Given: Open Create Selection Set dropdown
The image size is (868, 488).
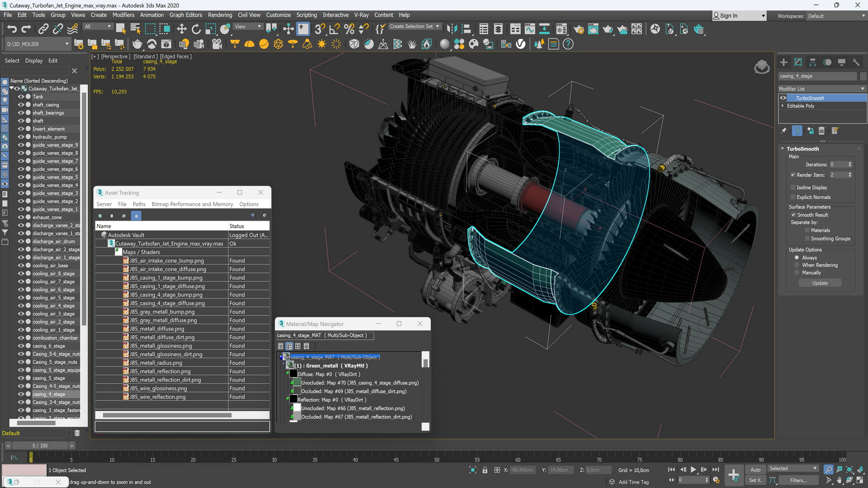Looking at the screenshot, I should tap(415, 27).
